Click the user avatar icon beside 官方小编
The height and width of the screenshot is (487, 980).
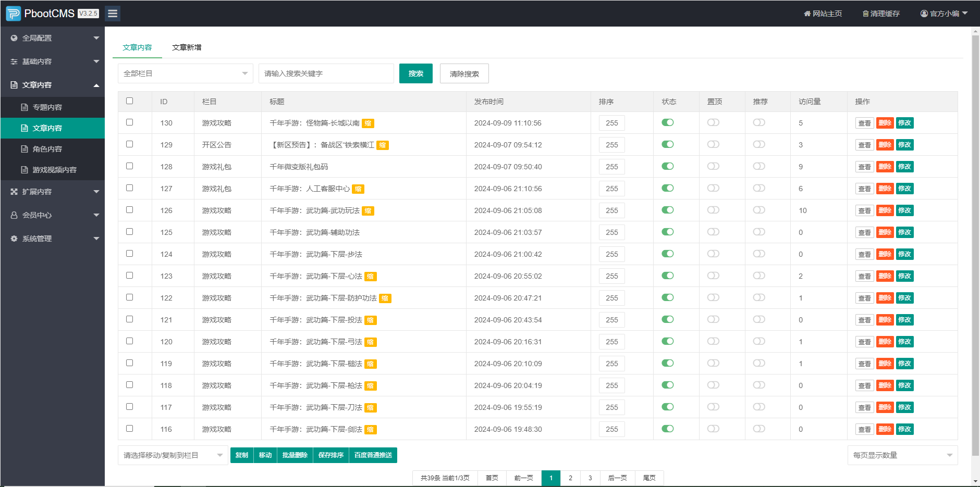click(924, 14)
